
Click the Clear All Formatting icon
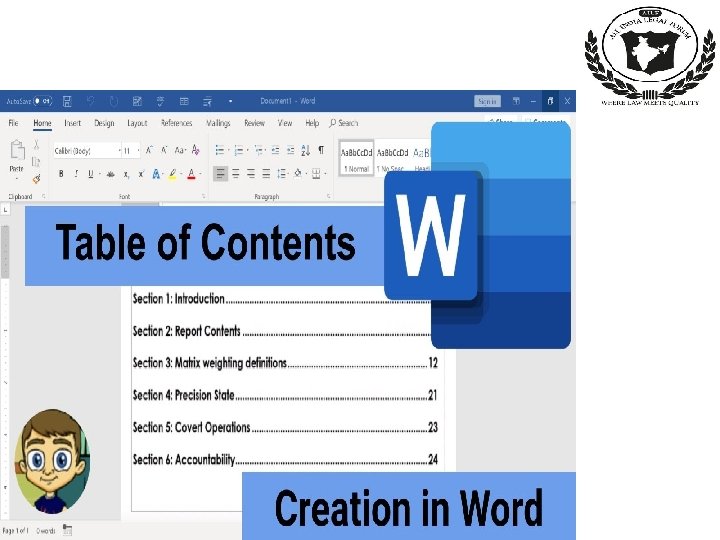[196, 150]
